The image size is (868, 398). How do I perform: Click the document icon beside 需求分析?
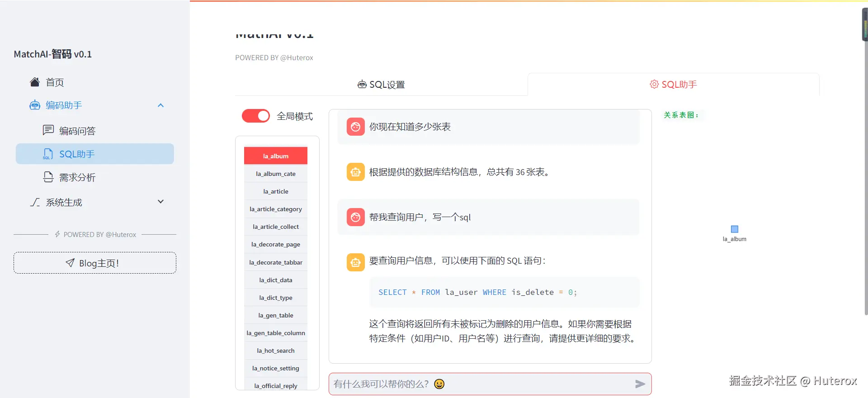pos(48,177)
